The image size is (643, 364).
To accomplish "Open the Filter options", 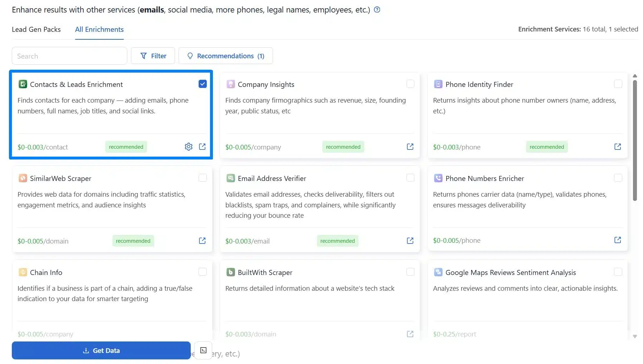I will 153,56.
